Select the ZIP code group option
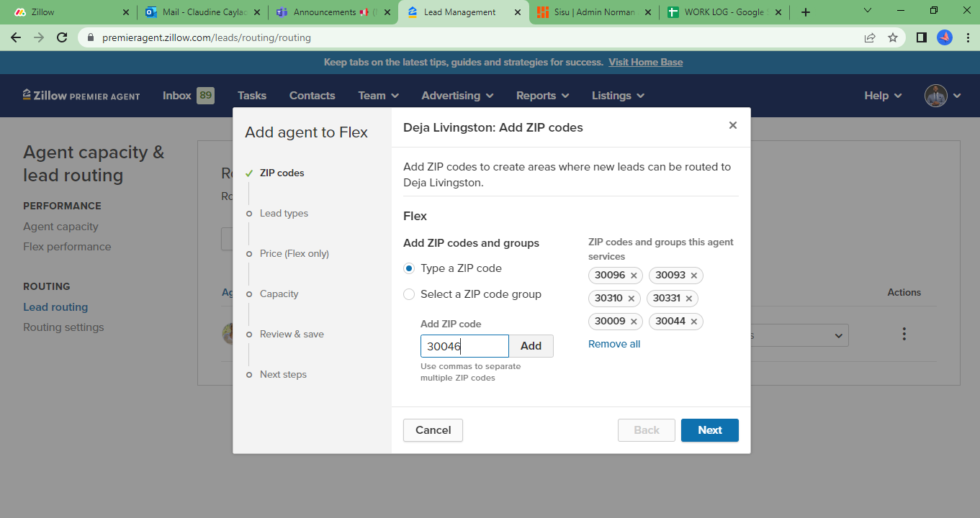This screenshot has height=518, width=980. 409,294
